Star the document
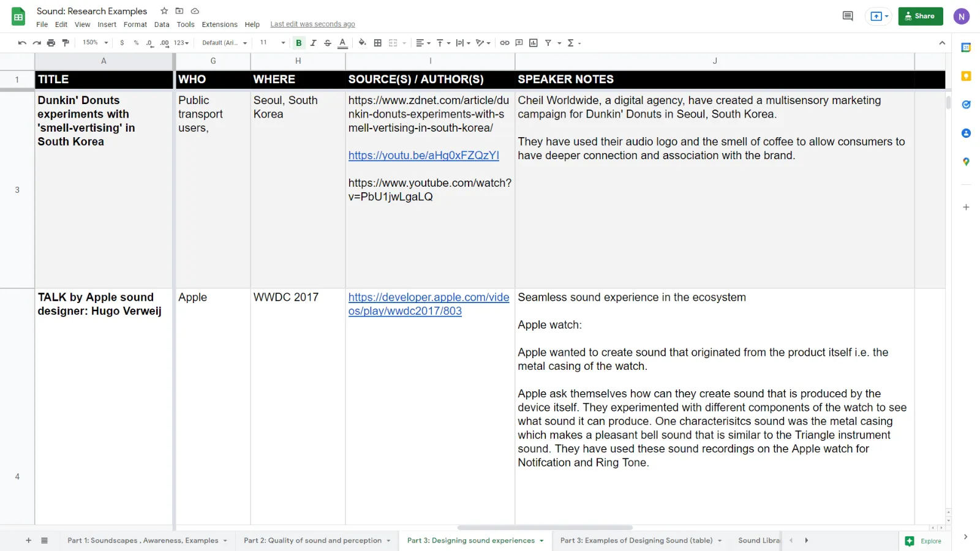Viewport: 980px width, 551px height. pyautogui.click(x=164, y=11)
